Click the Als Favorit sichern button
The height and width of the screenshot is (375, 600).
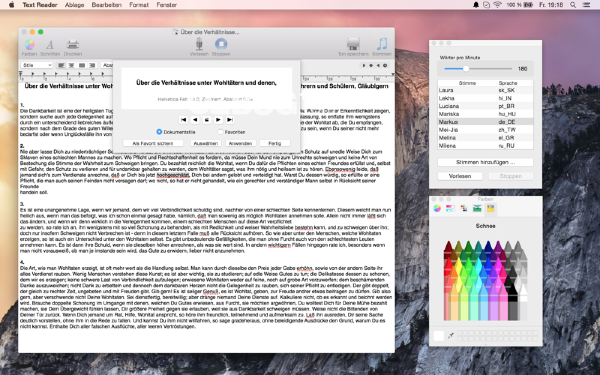coord(153,143)
